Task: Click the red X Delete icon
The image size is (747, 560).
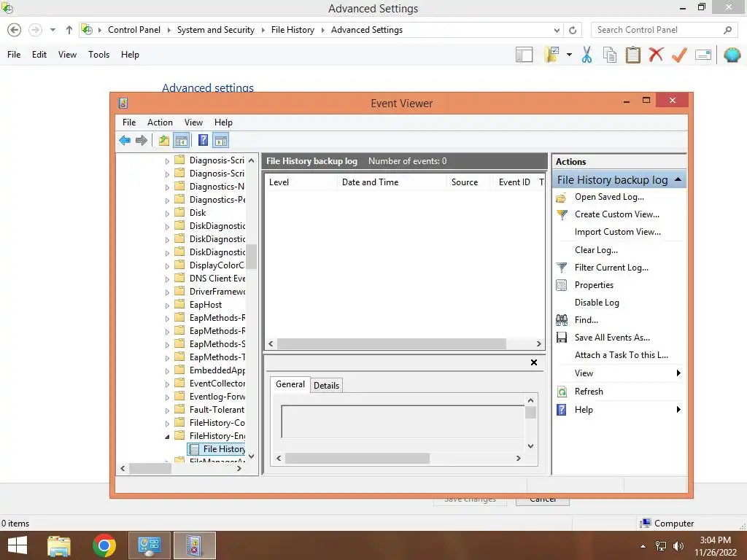Action: 656,54
